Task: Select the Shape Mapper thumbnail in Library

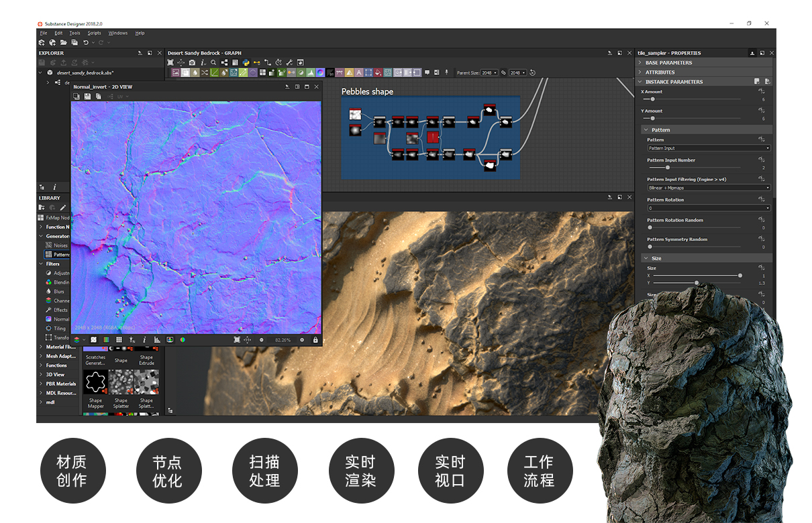Action: [96, 383]
